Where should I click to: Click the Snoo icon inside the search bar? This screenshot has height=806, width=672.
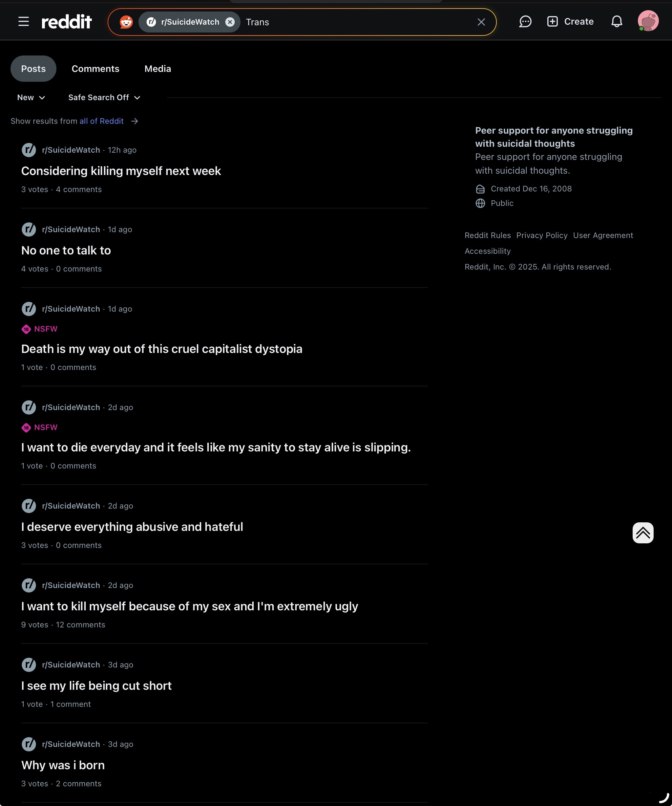(x=126, y=22)
